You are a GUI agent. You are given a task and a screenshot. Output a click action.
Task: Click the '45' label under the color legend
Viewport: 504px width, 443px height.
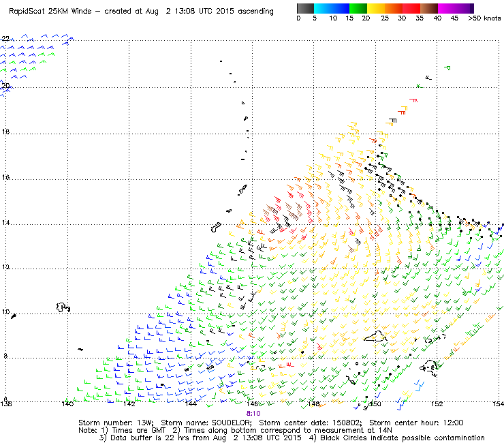tap(454, 18)
